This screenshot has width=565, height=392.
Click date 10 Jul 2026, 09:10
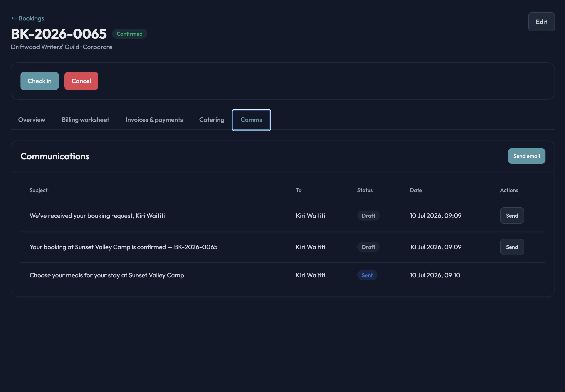(435, 275)
